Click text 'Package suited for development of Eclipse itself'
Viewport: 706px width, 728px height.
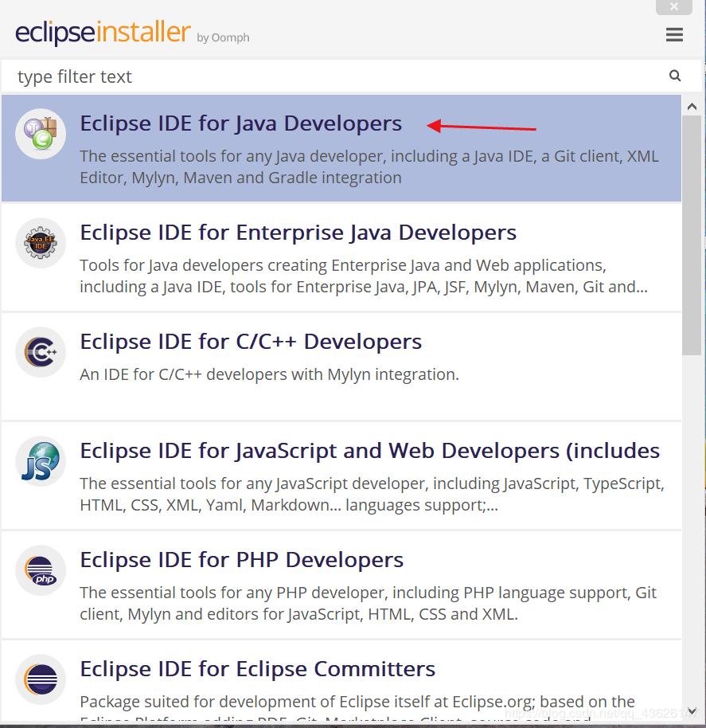pyautogui.click(x=357, y=702)
